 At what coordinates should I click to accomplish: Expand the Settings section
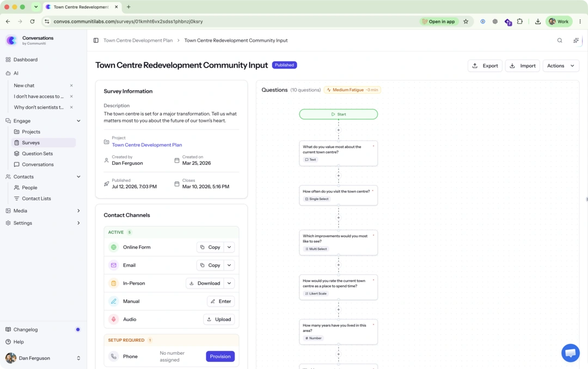78,223
